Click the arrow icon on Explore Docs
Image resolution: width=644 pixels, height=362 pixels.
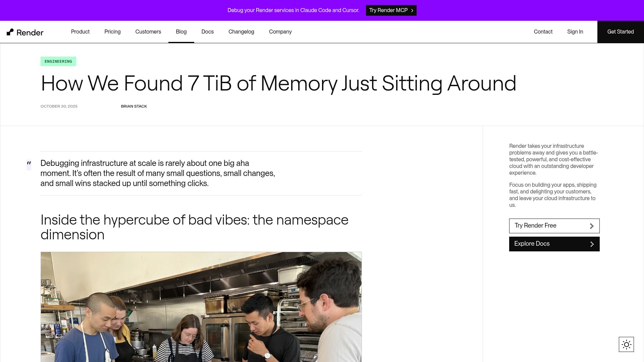click(592, 244)
